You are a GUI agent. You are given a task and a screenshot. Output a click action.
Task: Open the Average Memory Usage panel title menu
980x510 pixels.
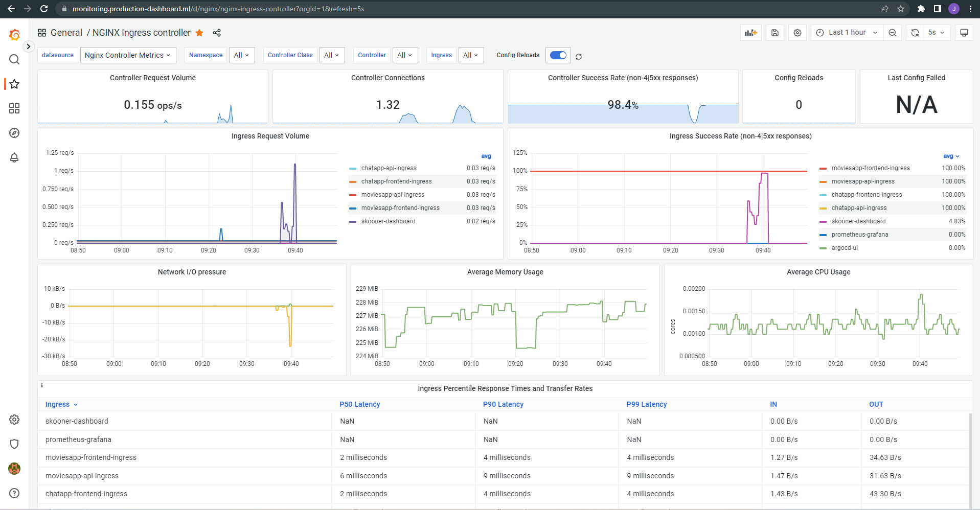click(x=505, y=272)
